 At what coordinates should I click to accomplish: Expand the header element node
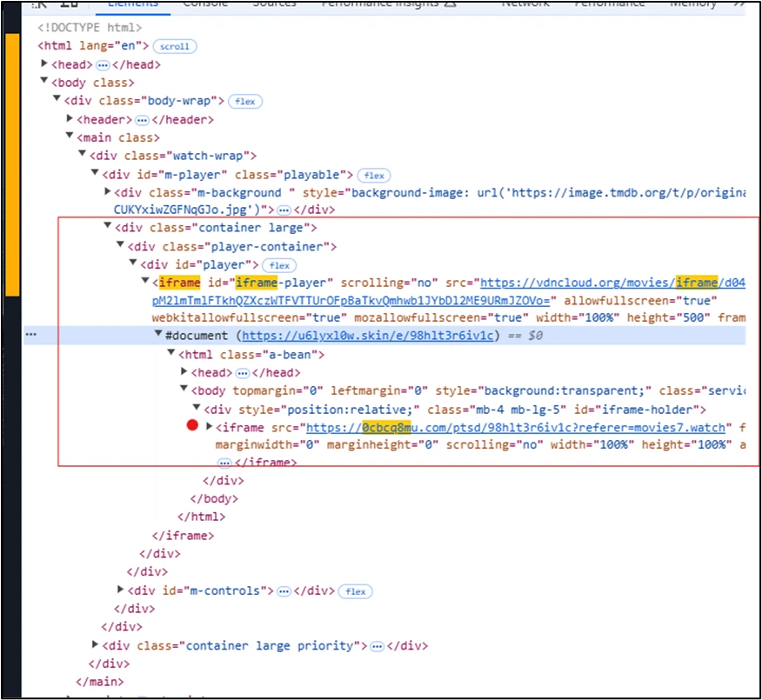coord(70,118)
